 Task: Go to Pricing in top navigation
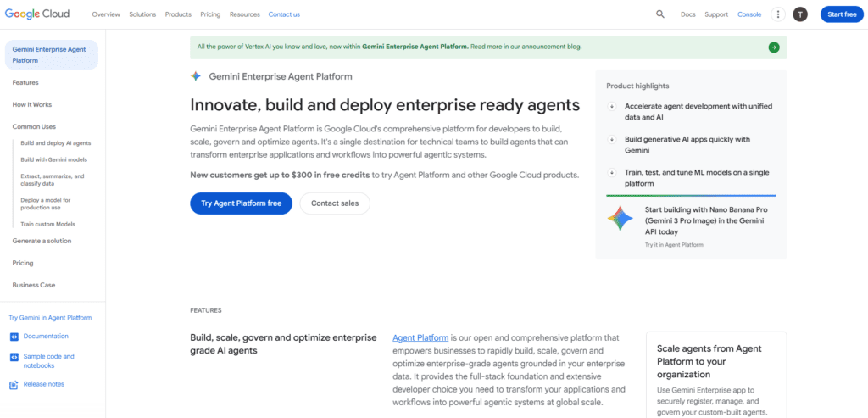click(210, 14)
